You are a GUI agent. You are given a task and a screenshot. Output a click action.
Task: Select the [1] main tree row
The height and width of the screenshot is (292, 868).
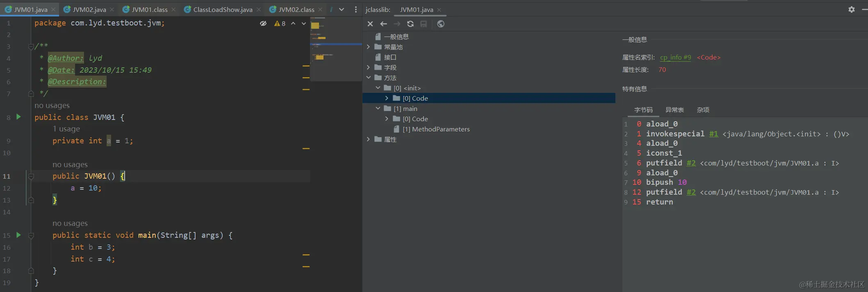click(489, 108)
